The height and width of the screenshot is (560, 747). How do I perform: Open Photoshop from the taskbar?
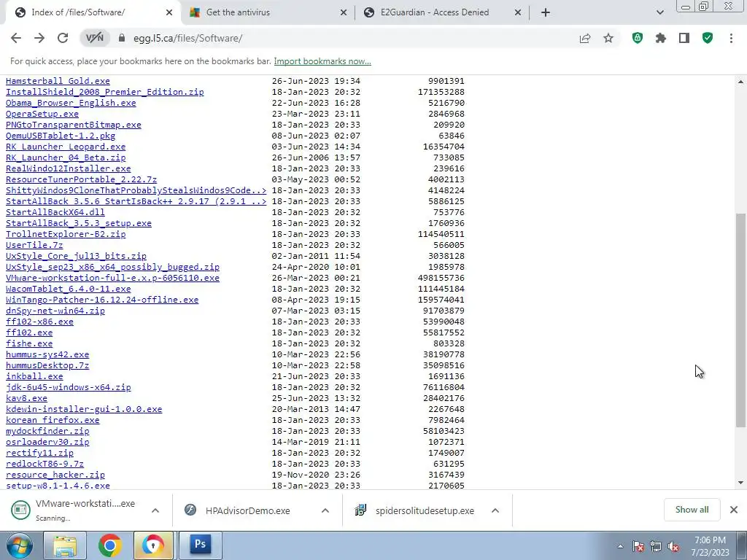click(x=200, y=545)
